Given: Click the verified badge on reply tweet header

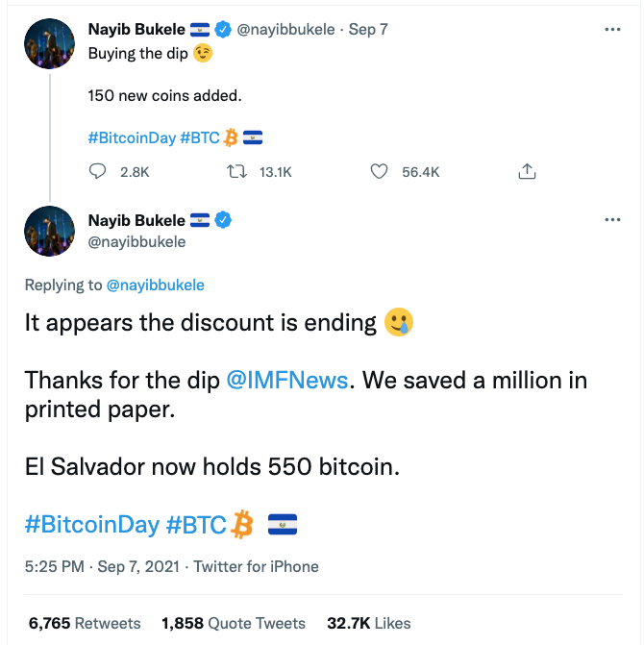Looking at the screenshot, I should (x=223, y=220).
